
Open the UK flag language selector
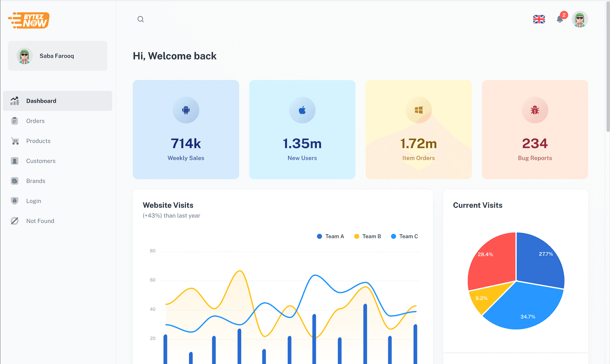pyautogui.click(x=539, y=19)
